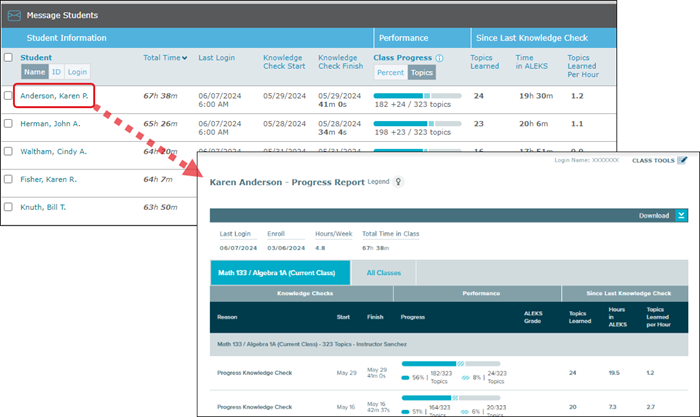Open the Class Progress info icon

click(439, 58)
